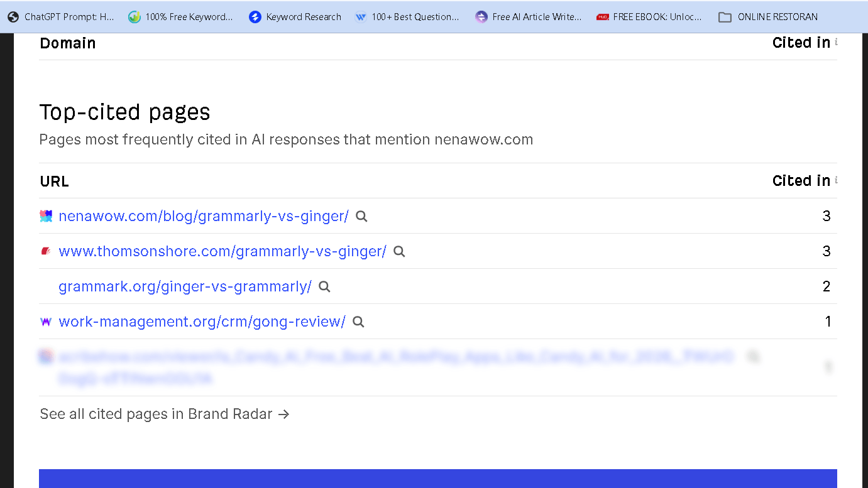Click the blurred scribehow.com URL row
Image resolution: width=868 pixels, height=488 pixels.
[x=437, y=367]
